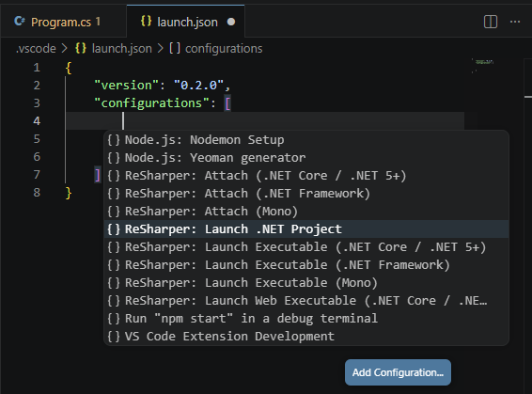
Task: Click the opening curly brace on line 1
Action: 69,68
